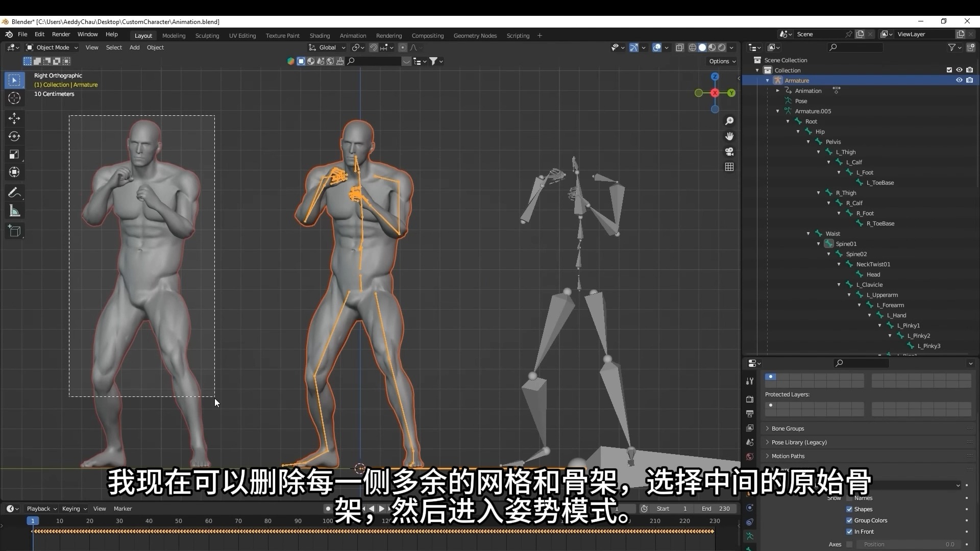Enable the Names checkbox
The width and height of the screenshot is (980, 551).
(849, 498)
